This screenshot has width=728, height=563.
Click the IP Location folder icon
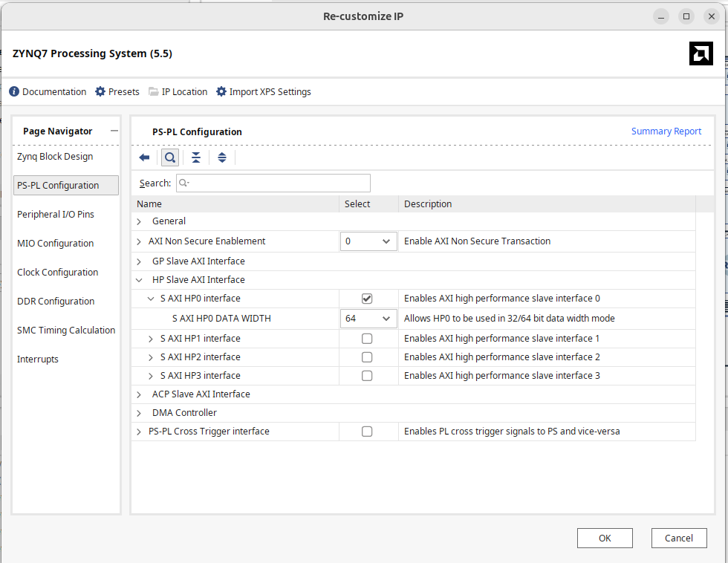point(154,92)
